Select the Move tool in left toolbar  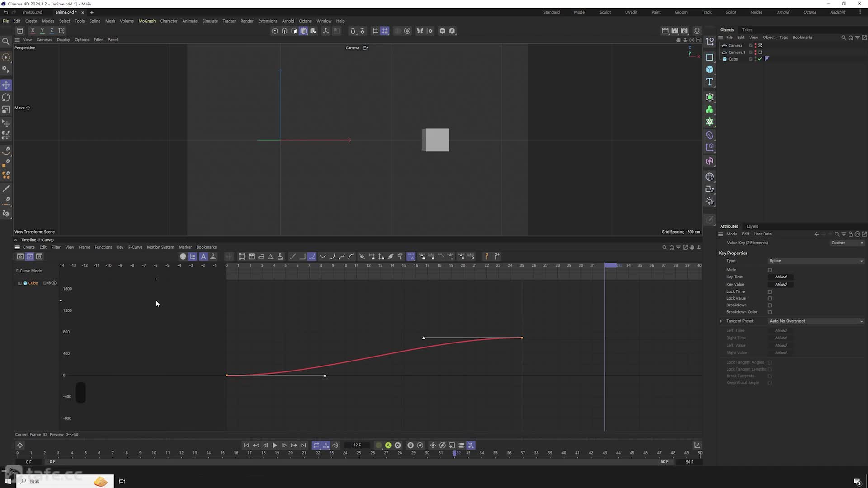[x=6, y=85]
